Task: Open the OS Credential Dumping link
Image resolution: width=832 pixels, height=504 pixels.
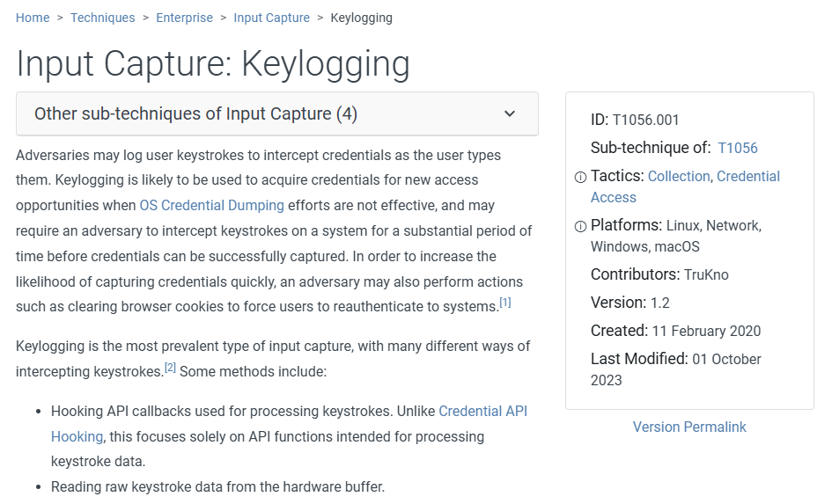Action: pyautogui.click(x=211, y=205)
